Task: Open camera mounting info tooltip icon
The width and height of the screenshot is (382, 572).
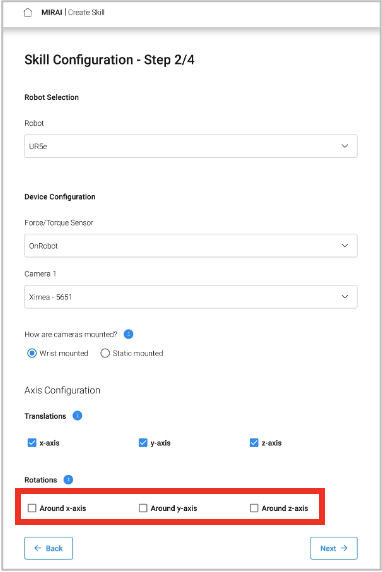Action: coord(128,334)
